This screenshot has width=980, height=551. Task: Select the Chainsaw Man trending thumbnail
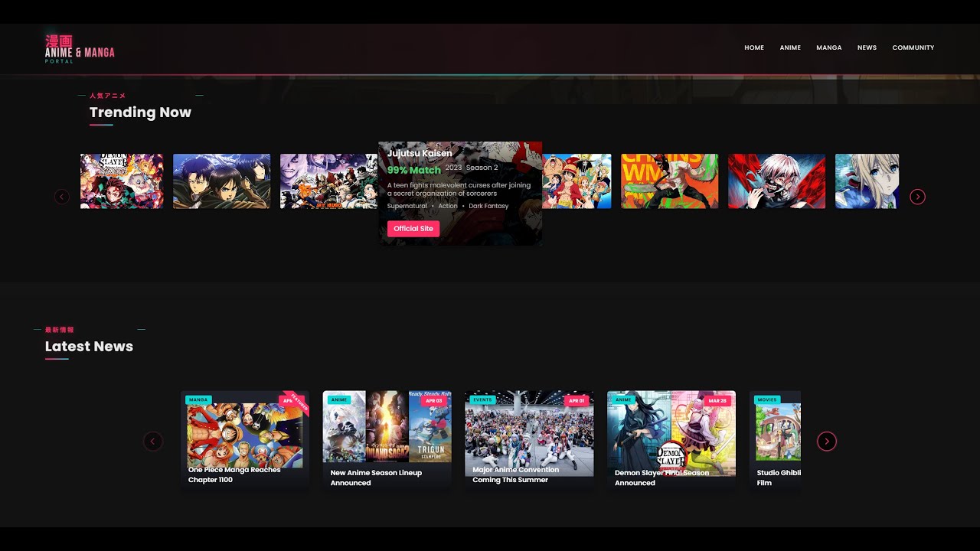click(670, 181)
